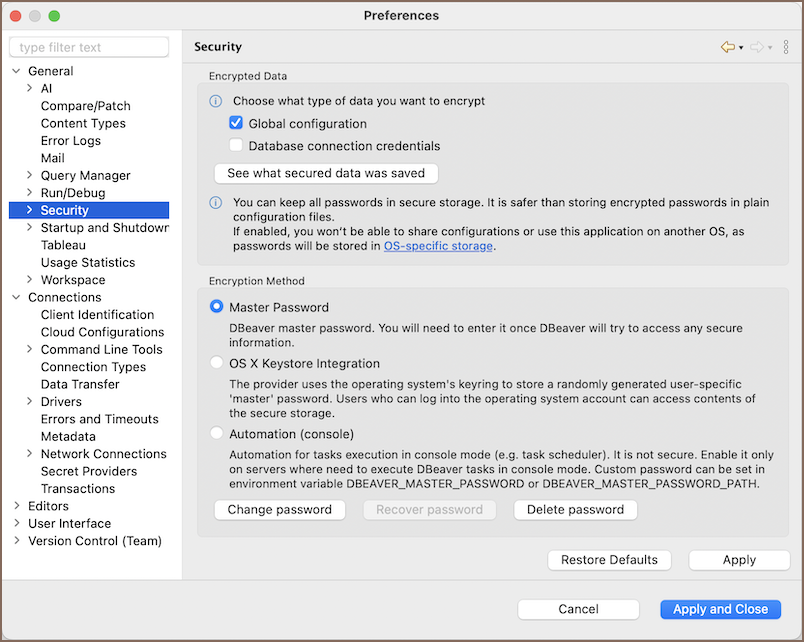Choose OS X Keystore Integration option
Viewport: 804px width, 642px height.
(217, 364)
